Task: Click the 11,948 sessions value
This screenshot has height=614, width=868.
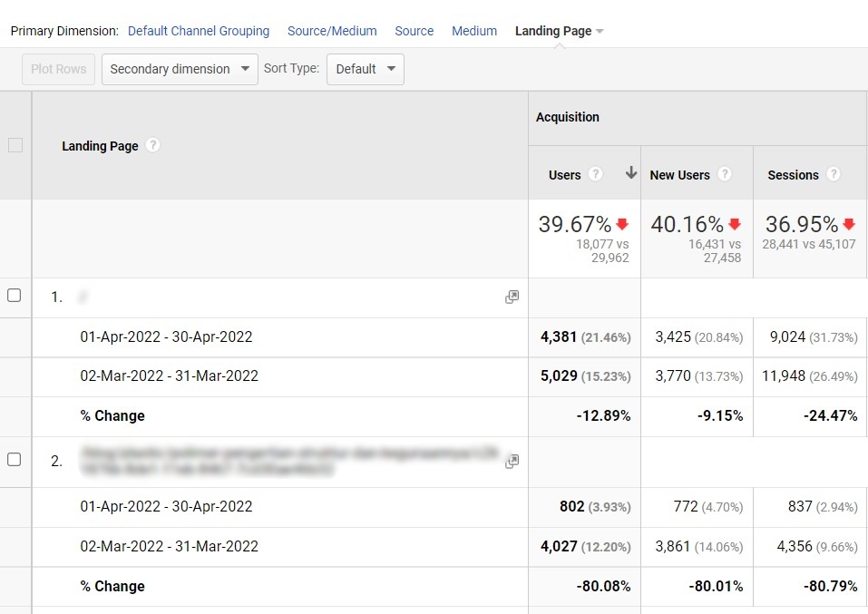Action: point(784,376)
